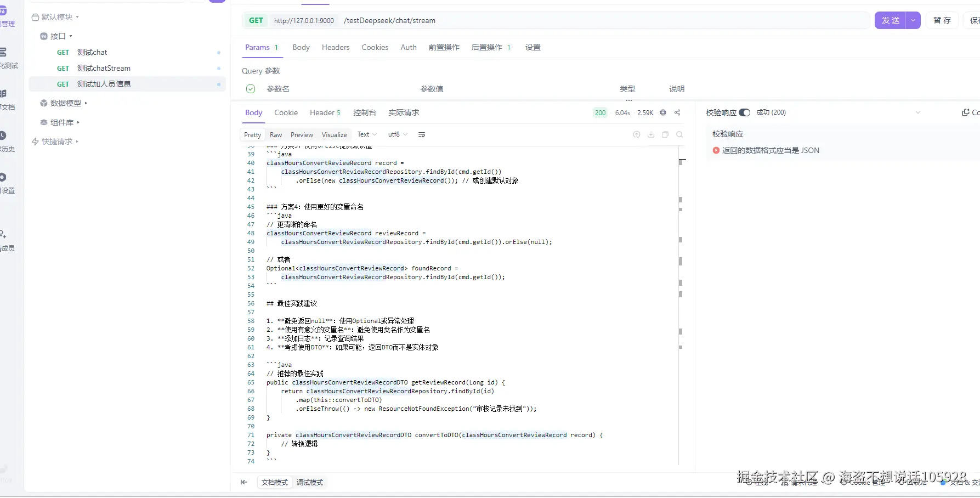Select the Pretty response view
980x498 pixels.
tap(253, 135)
